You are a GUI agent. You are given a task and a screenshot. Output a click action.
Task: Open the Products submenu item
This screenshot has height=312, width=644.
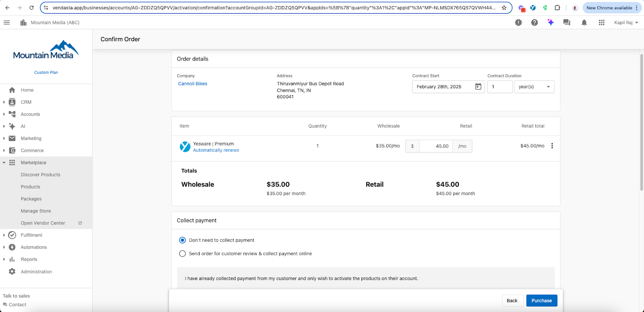tap(31, 187)
